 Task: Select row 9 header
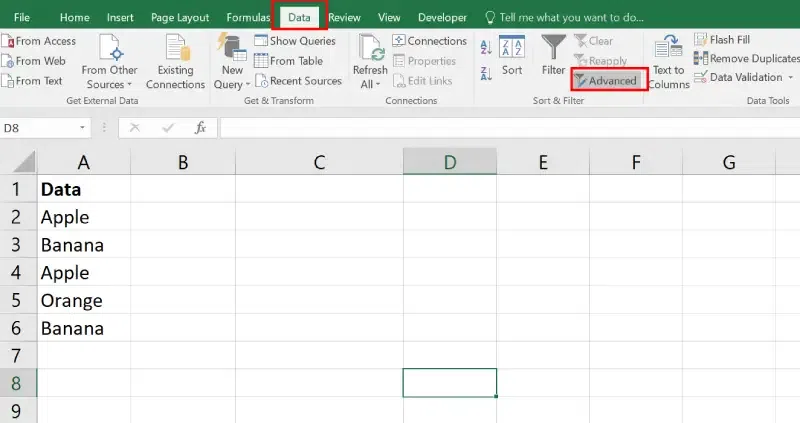coord(18,410)
